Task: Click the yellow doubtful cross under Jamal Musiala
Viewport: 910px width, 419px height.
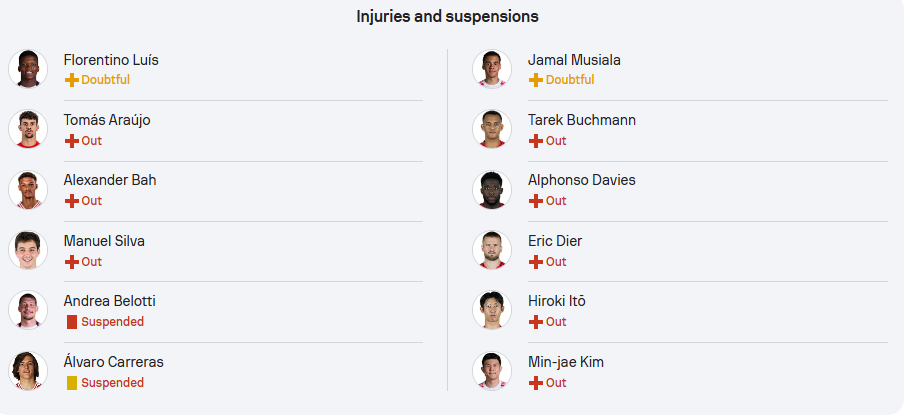Action: [536, 80]
